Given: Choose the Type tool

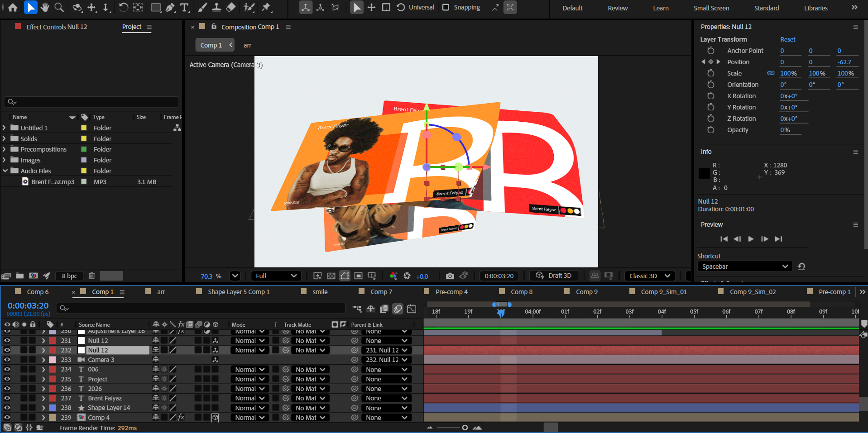Looking at the screenshot, I should coord(184,8).
